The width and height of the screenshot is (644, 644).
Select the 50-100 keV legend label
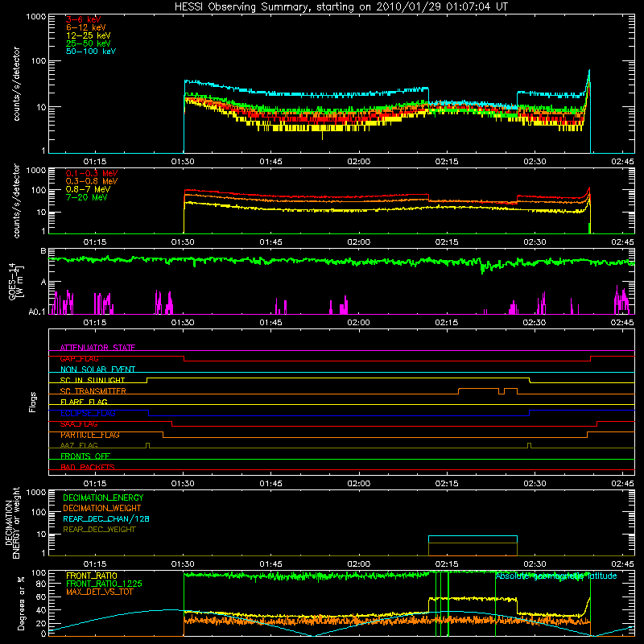click(91, 52)
